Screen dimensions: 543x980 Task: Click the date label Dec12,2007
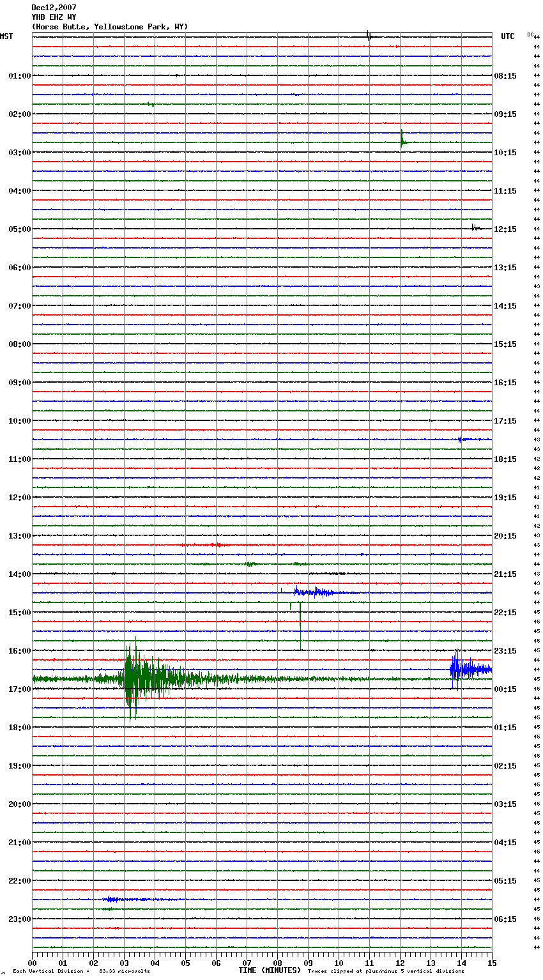pos(54,8)
